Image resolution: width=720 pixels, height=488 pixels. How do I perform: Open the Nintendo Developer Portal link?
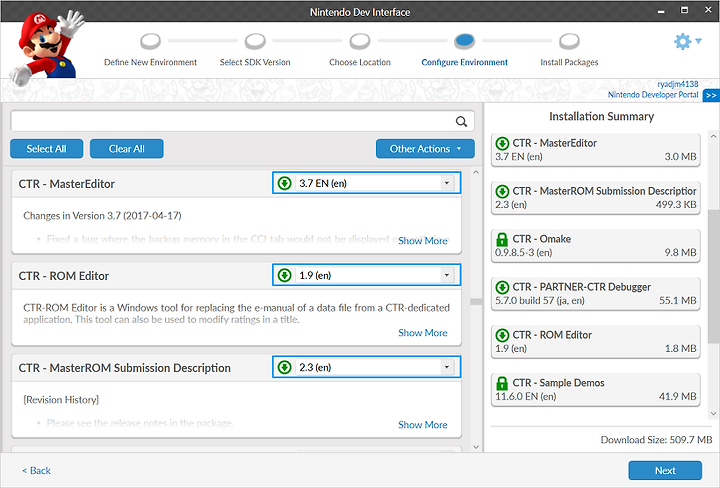tap(653, 95)
